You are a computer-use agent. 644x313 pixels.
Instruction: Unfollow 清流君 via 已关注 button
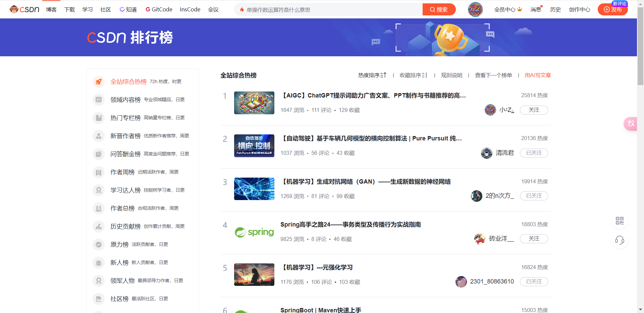(534, 153)
